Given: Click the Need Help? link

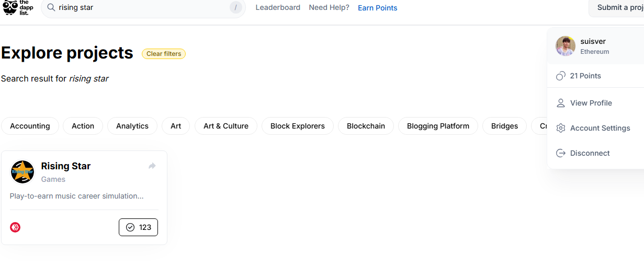Looking at the screenshot, I should (x=329, y=7).
